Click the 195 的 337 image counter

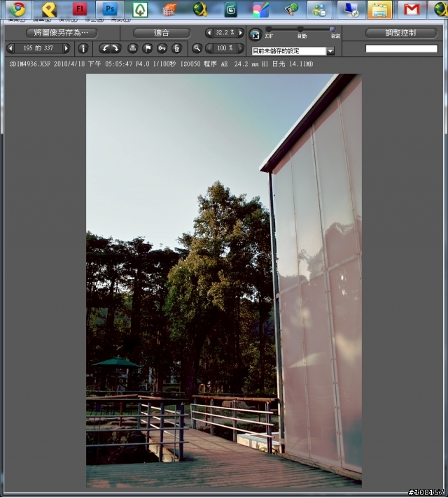(38, 48)
